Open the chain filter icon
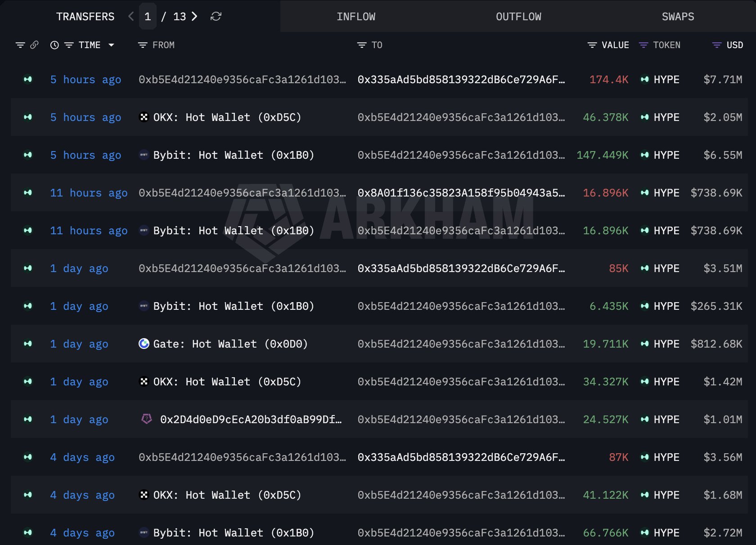 20,45
